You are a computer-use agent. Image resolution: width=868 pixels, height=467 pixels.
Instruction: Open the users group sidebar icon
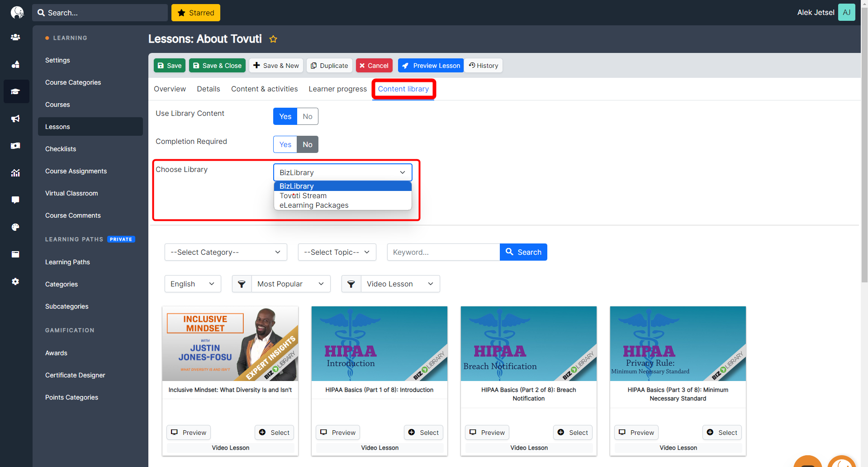tap(15, 37)
